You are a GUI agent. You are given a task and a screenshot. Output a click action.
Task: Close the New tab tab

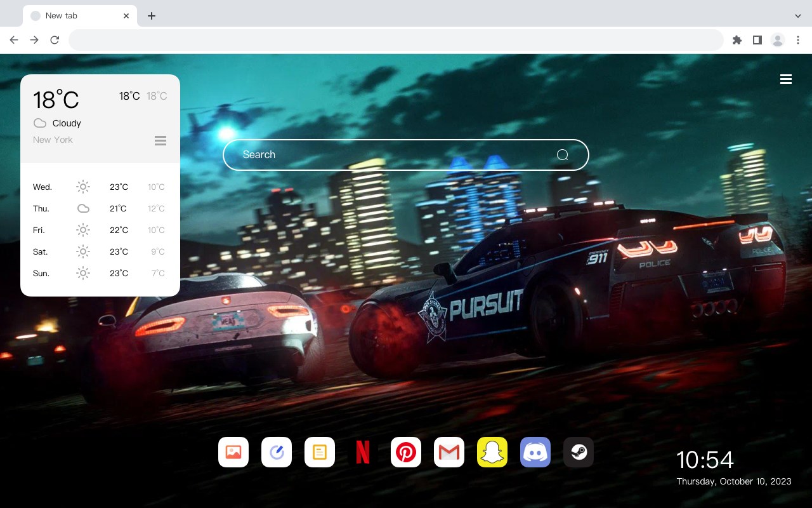pos(127,16)
